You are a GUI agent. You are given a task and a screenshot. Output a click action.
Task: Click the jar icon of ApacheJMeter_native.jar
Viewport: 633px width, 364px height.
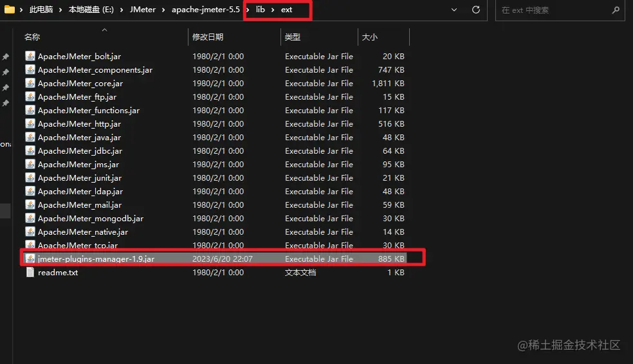30,232
